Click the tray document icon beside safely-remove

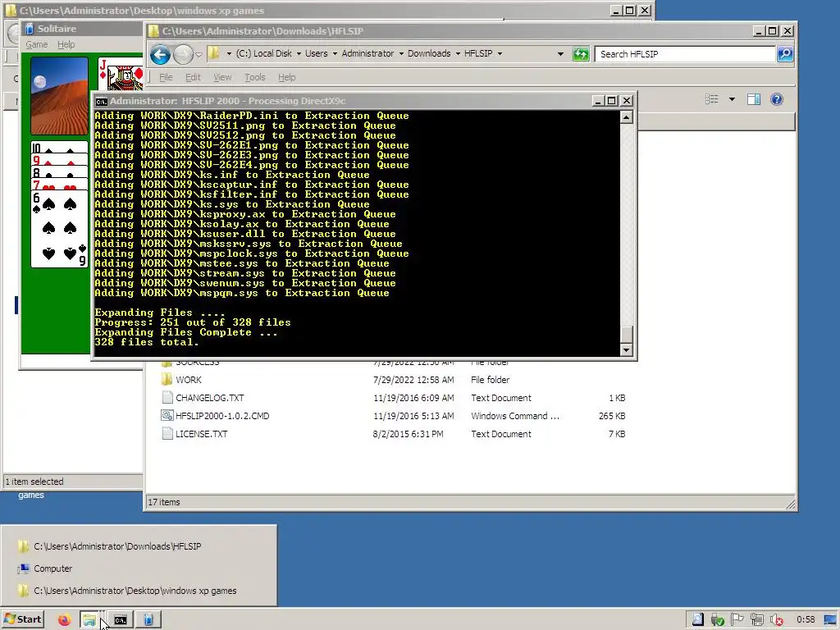[x=697, y=620]
